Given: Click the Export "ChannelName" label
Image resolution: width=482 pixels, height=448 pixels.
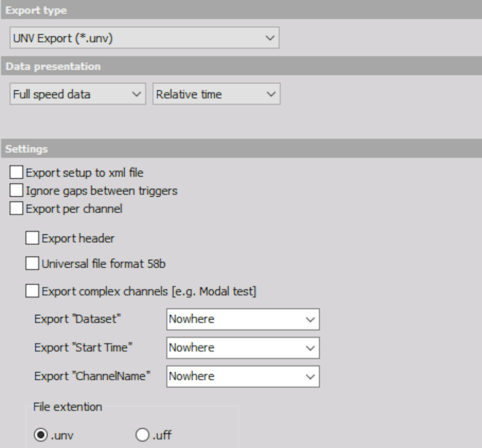Looking at the screenshot, I should [92, 376].
